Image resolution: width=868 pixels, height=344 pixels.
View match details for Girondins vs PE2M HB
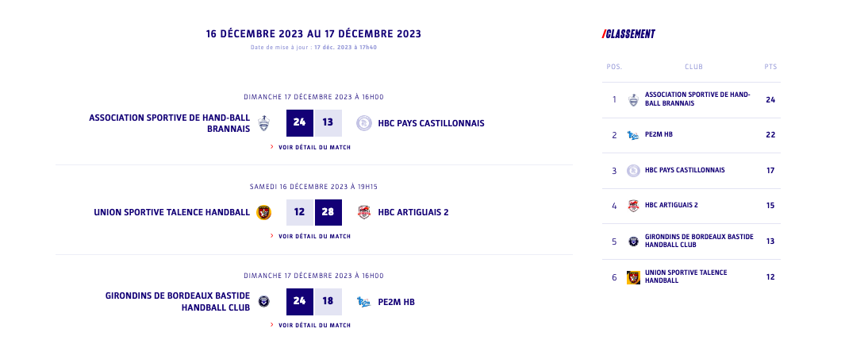click(x=311, y=325)
